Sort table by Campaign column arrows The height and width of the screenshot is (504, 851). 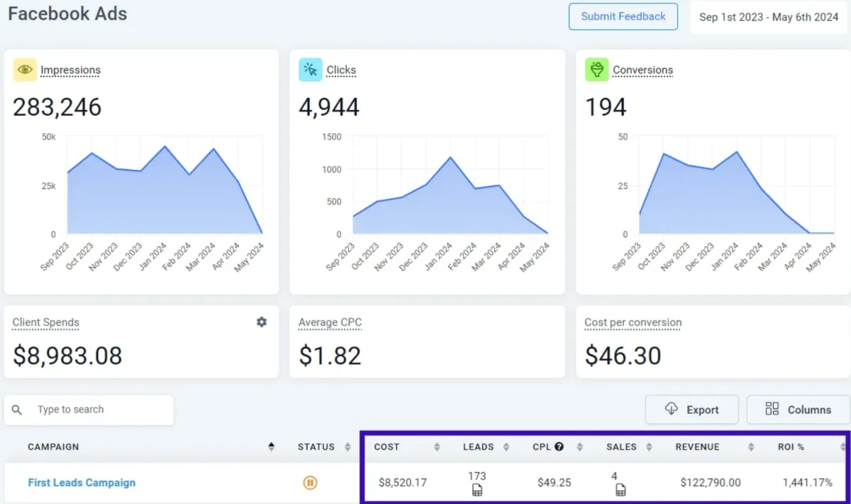(271, 447)
